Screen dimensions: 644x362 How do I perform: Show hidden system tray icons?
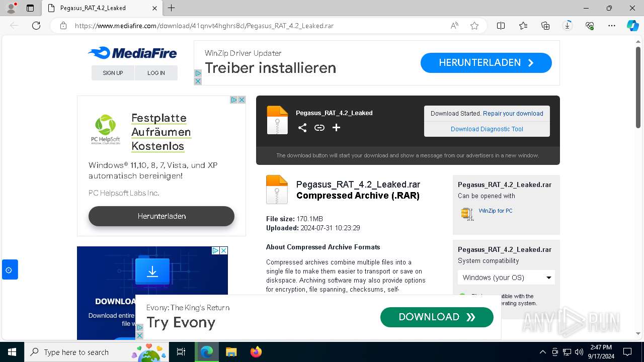click(542, 352)
